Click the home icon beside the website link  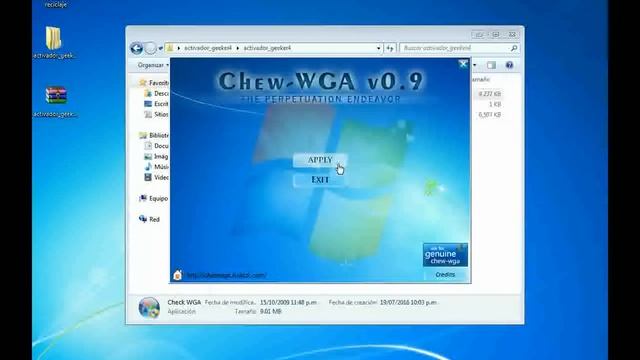coord(177,275)
